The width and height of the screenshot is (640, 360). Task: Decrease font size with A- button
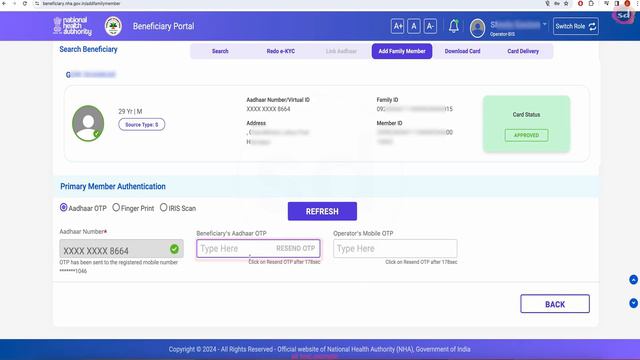click(430, 26)
